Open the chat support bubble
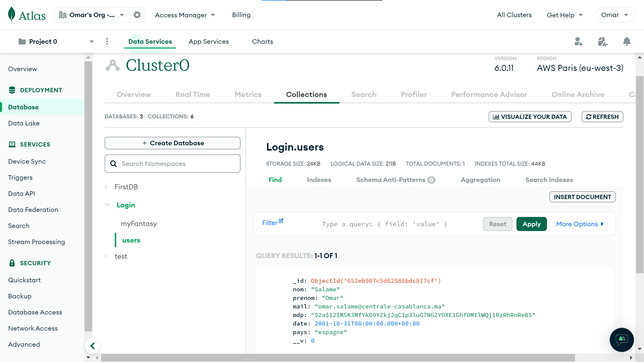The image size is (644, 362). [x=622, y=339]
